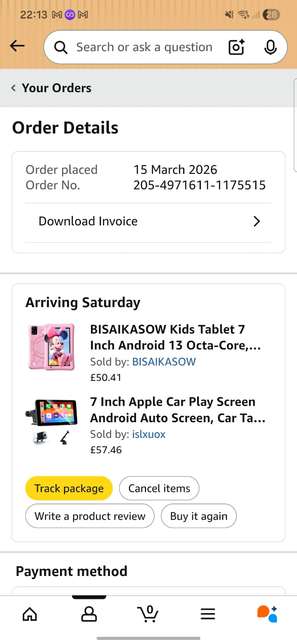Open camera lens search icon
Viewport: 297px width, 644px height.
tap(236, 47)
